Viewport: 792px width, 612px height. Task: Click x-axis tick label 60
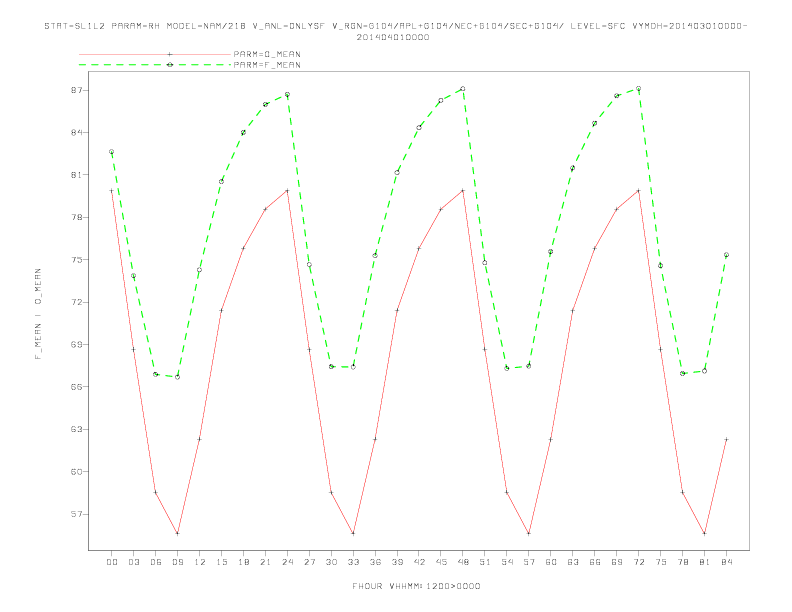551,562
